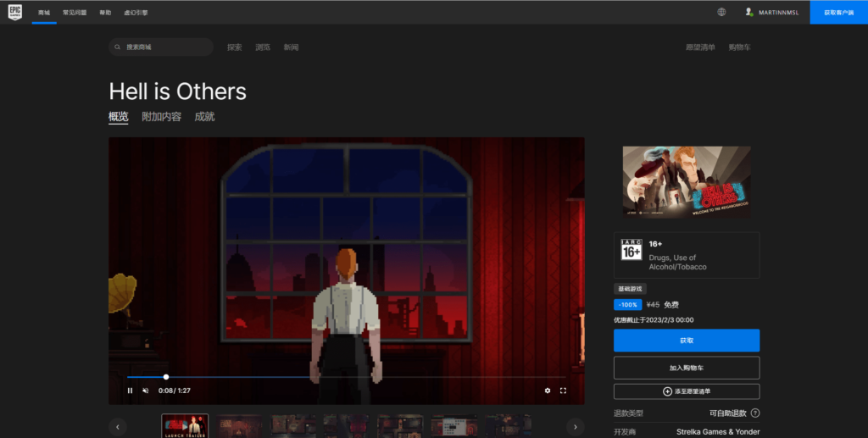This screenshot has width=868, height=438.
Task: Click 加入购物车 button
Action: tap(687, 368)
